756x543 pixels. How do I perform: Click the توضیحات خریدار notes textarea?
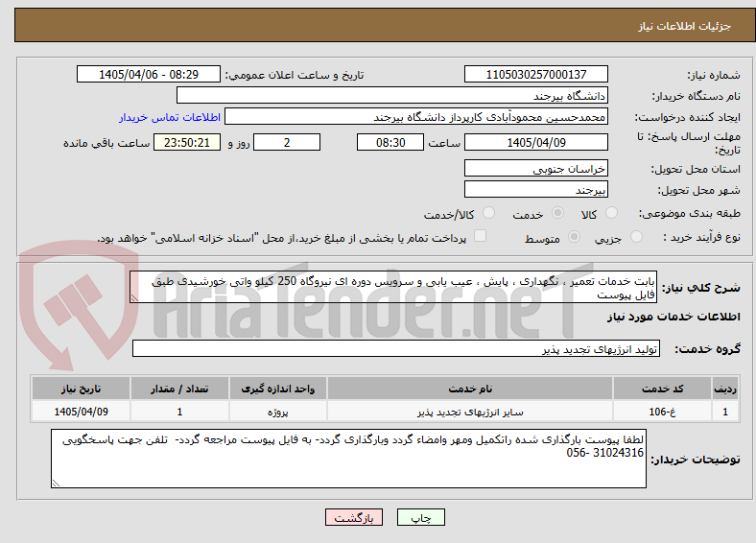click(348, 459)
